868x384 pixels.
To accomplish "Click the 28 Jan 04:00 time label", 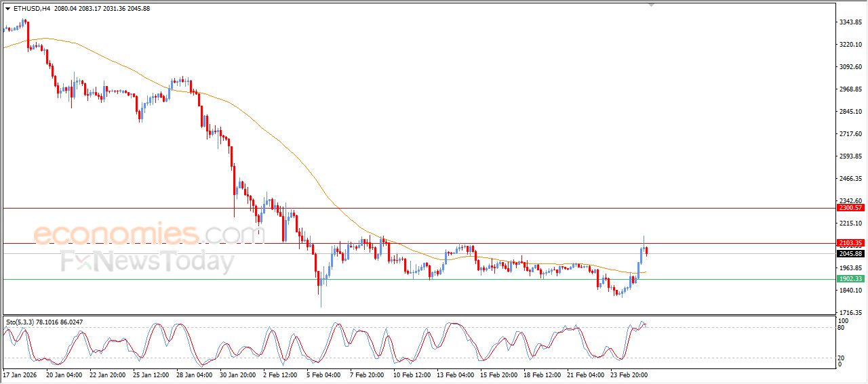I will tap(194, 374).
